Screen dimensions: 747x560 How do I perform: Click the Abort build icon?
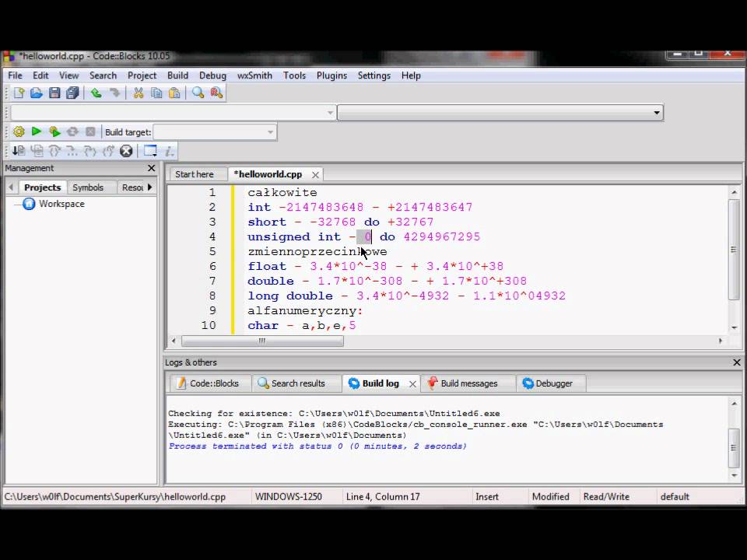coord(90,132)
